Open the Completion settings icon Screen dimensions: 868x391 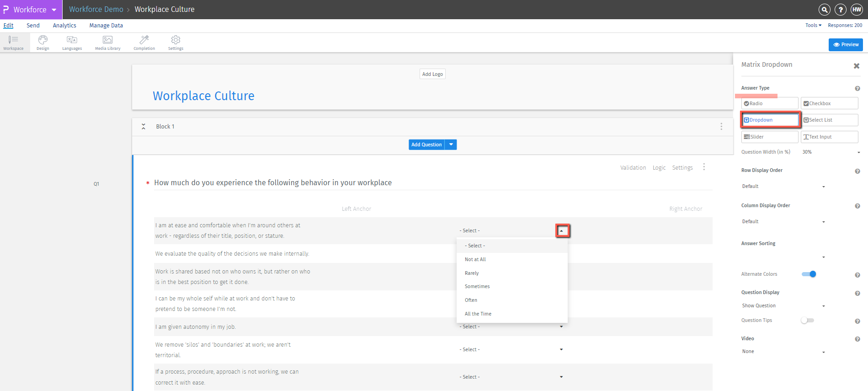144,43
